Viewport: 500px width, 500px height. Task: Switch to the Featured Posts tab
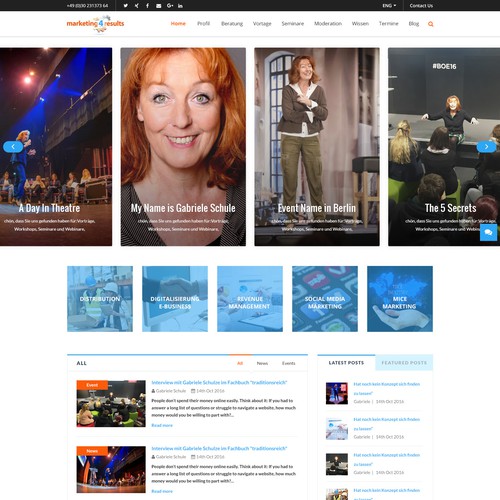click(404, 363)
